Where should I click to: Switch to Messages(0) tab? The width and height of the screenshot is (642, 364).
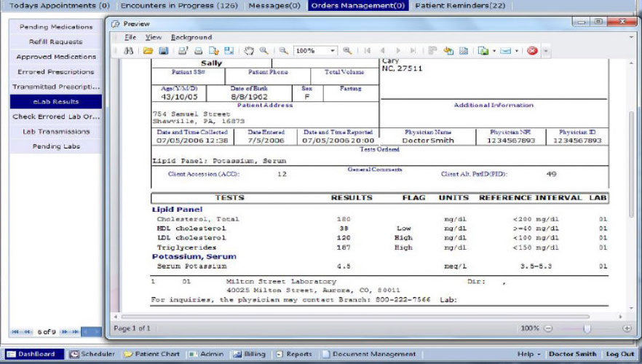pos(274,6)
